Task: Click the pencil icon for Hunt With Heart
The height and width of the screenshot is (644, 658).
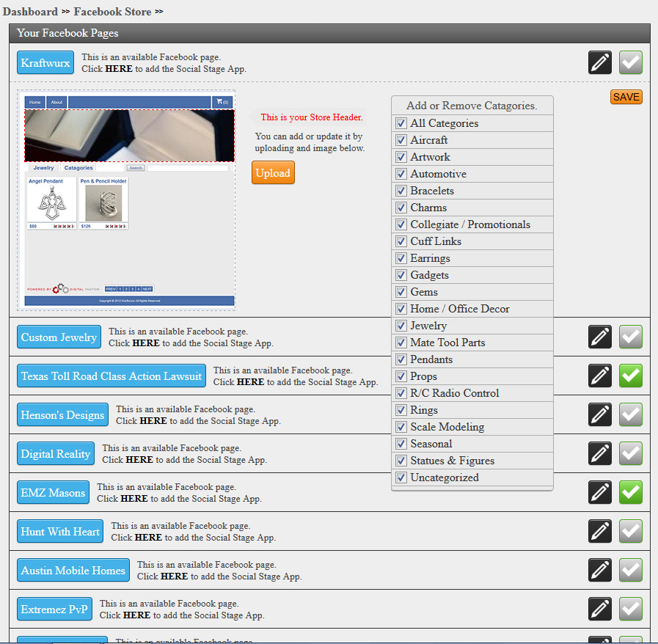Action: [600, 531]
